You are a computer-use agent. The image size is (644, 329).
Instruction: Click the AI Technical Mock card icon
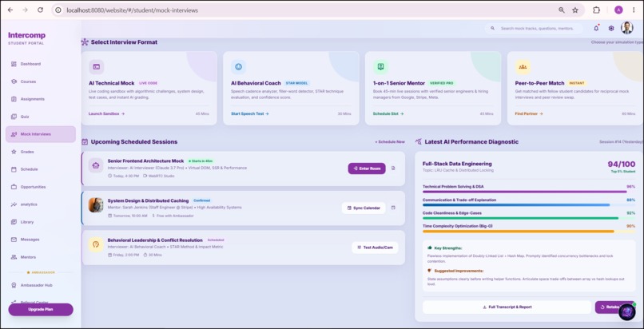[x=97, y=66]
